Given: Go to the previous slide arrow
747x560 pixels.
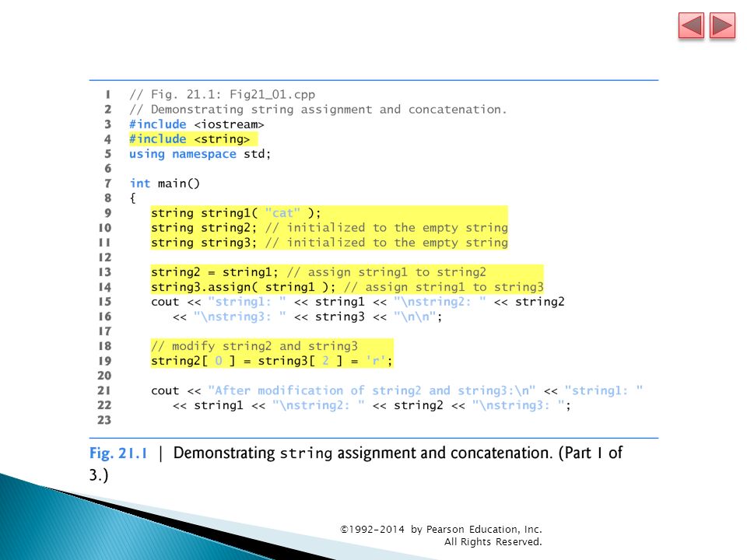Looking at the screenshot, I should (x=691, y=26).
